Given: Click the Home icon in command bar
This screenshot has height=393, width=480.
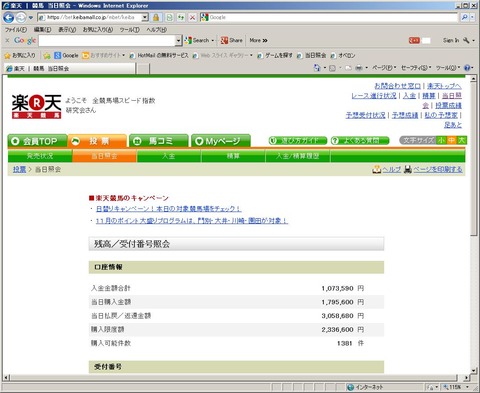Looking at the screenshot, I should pos(317,68).
